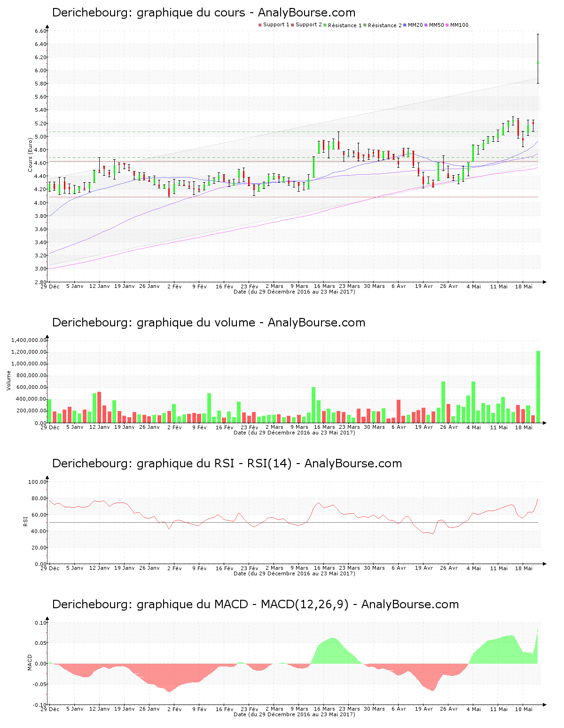Screen dimensions: 564x728
Task: Click the RSI(14) chart title
Action: (227, 464)
